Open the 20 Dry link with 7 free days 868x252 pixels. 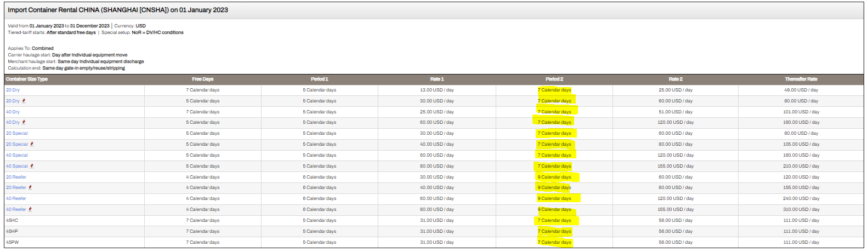point(13,90)
